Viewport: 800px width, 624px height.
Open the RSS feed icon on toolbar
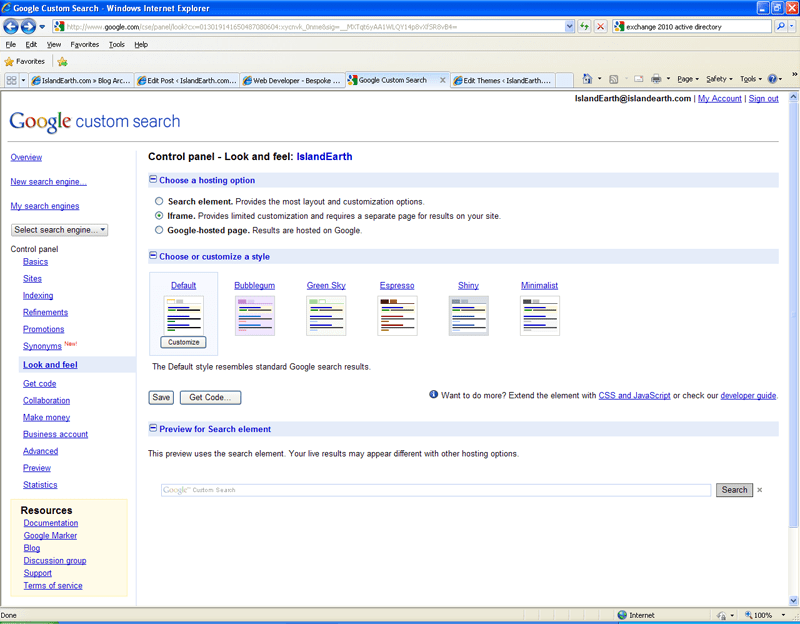612,79
